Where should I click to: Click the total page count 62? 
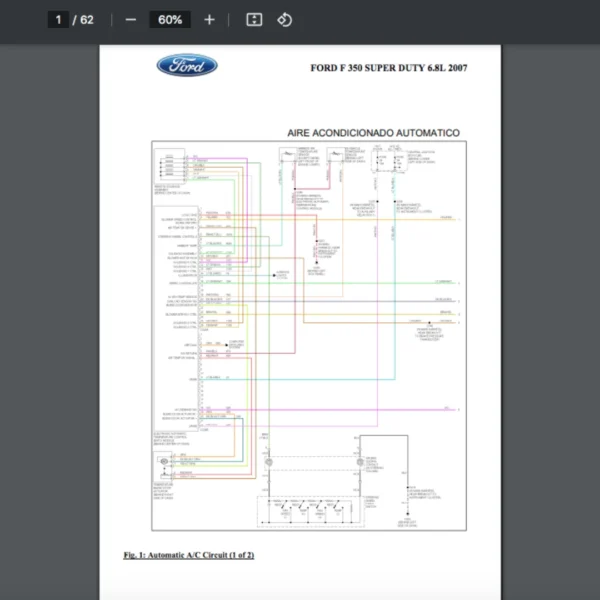(x=87, y=20)
